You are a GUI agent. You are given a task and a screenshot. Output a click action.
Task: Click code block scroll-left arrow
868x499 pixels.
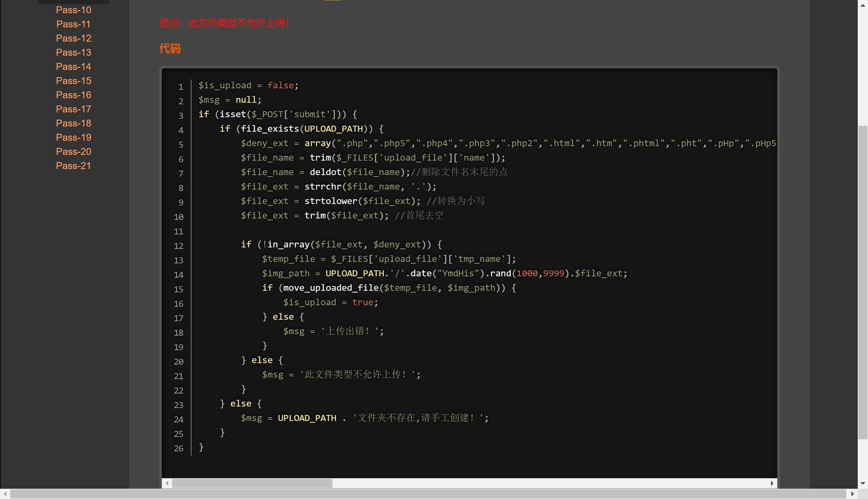pyautogui.click(x=167, y=483)
